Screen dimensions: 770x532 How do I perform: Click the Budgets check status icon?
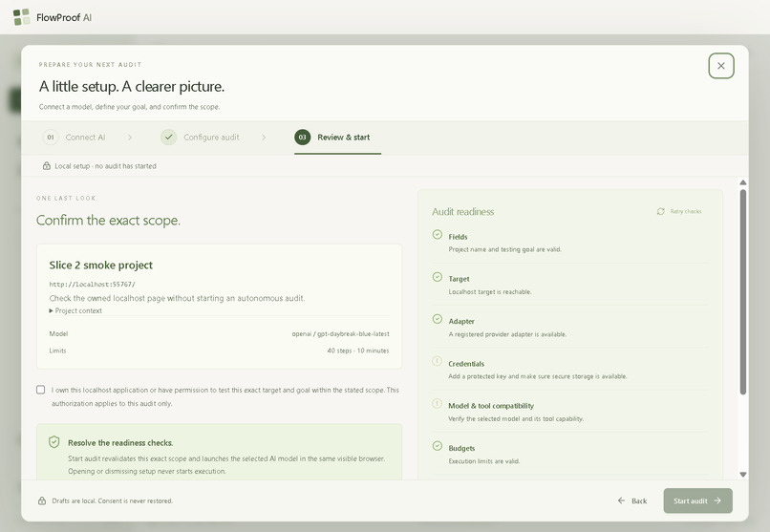pos(437,446)
